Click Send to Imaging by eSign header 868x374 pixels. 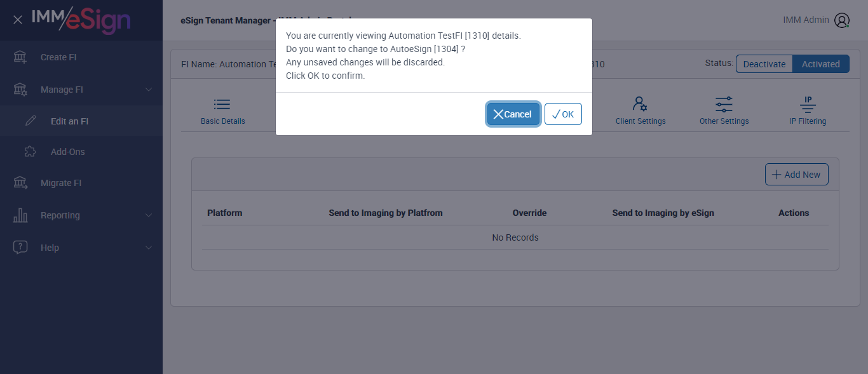click(663, 213)
